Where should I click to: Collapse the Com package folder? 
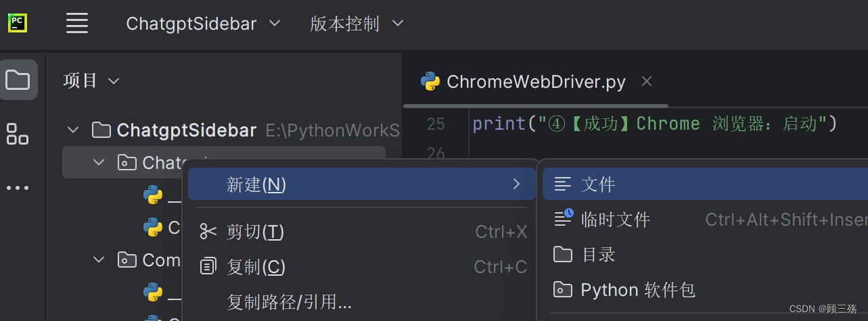99,260
